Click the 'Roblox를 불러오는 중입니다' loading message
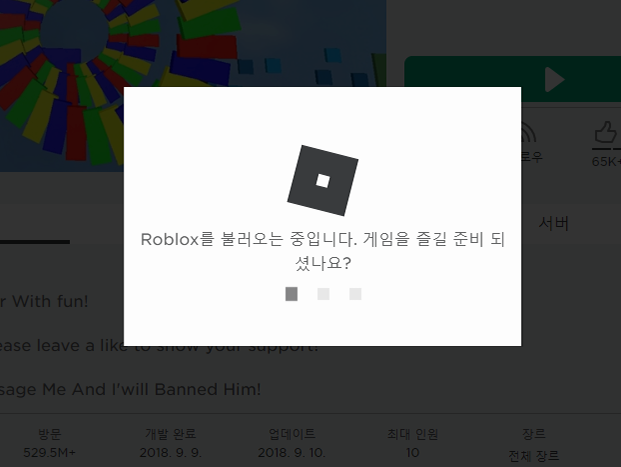This screenshot has width=621, height=467. click(x=323, y=251)
